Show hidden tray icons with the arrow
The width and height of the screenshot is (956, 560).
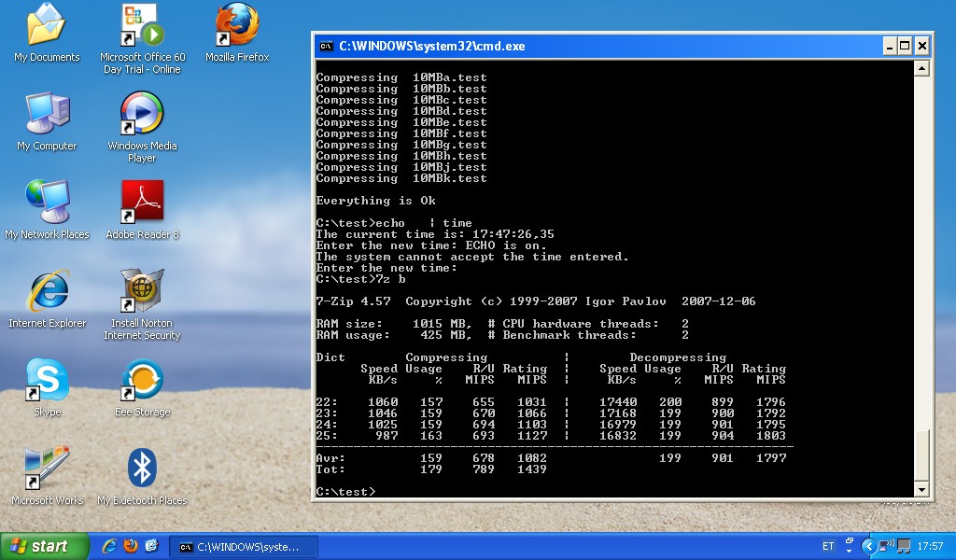[x=869, y=546]
